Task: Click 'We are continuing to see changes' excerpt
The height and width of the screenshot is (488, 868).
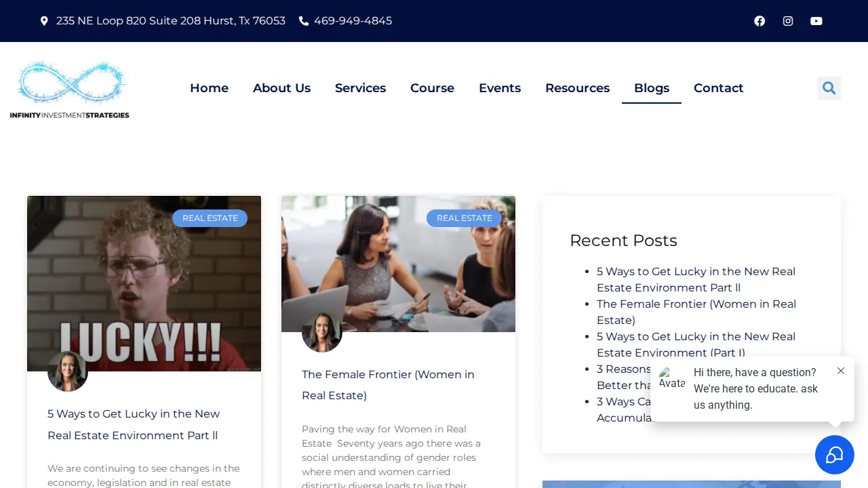Action: (x=144, y=475)
